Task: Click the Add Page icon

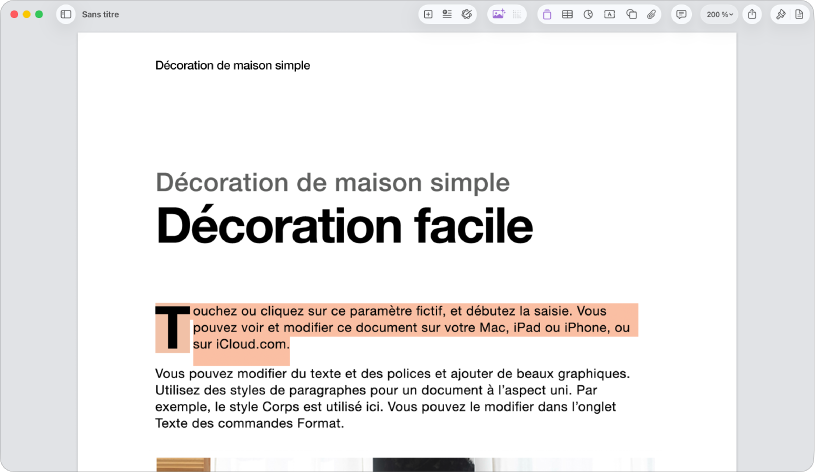Action: pyautogui.click(x=428, y=15)
